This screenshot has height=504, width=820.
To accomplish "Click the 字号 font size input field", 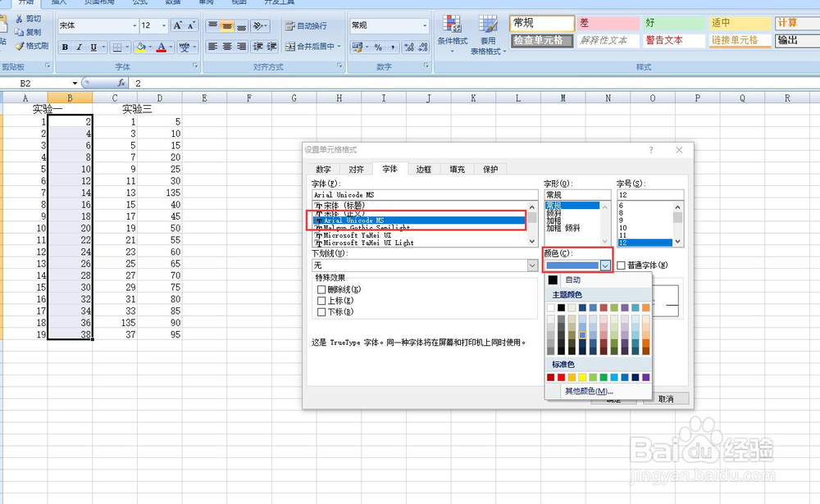I will pos(650,194).
